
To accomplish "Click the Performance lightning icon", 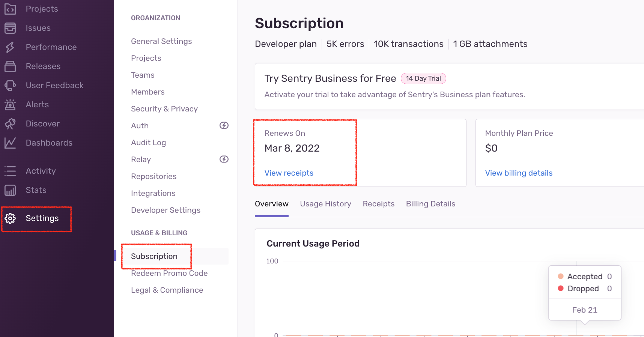I will click(10, 47).
